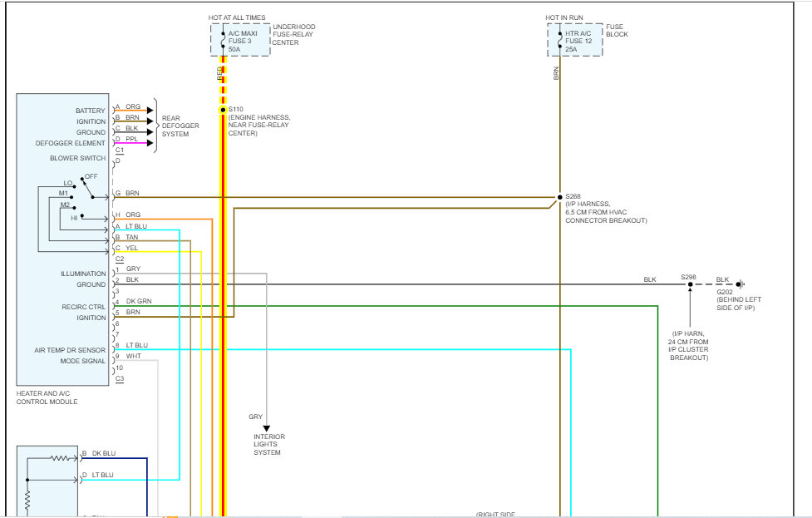
Task: Click the UNDERHOOD FUSE-RELAY CENTER label
Action: 293,35
